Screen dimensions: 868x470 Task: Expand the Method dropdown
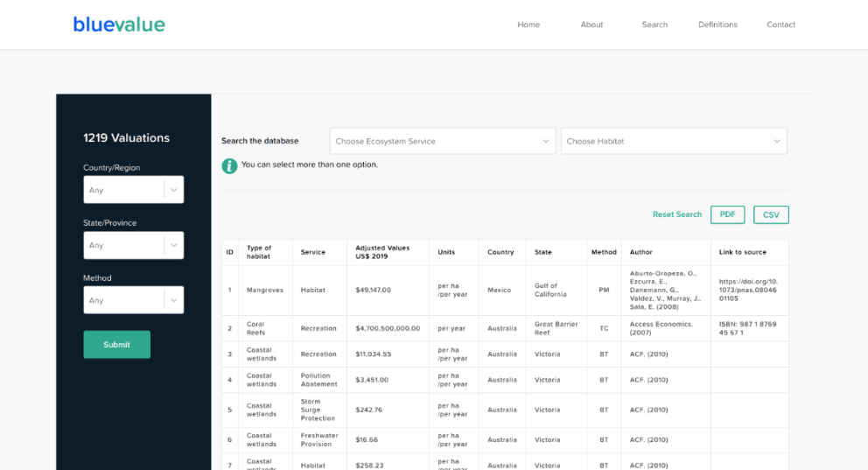click(133, 300)
